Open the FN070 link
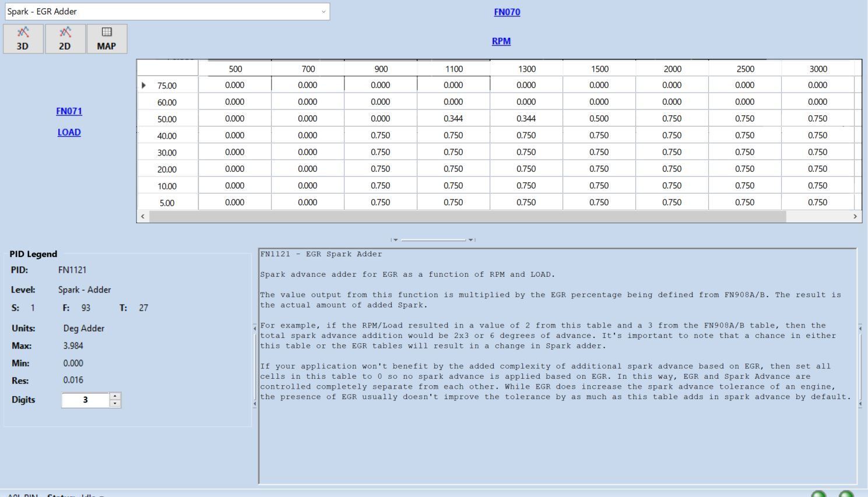868x497 pixels. pyautogui.click(x=507, y=12)
